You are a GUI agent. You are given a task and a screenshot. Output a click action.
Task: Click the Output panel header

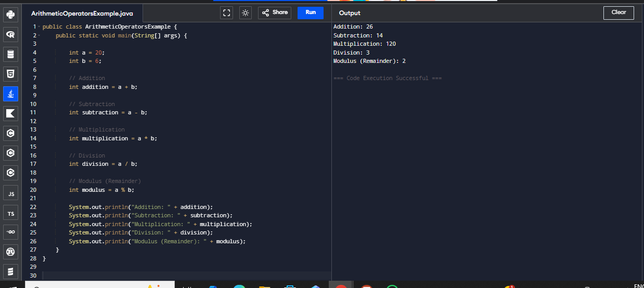click(x=350, y=13)
